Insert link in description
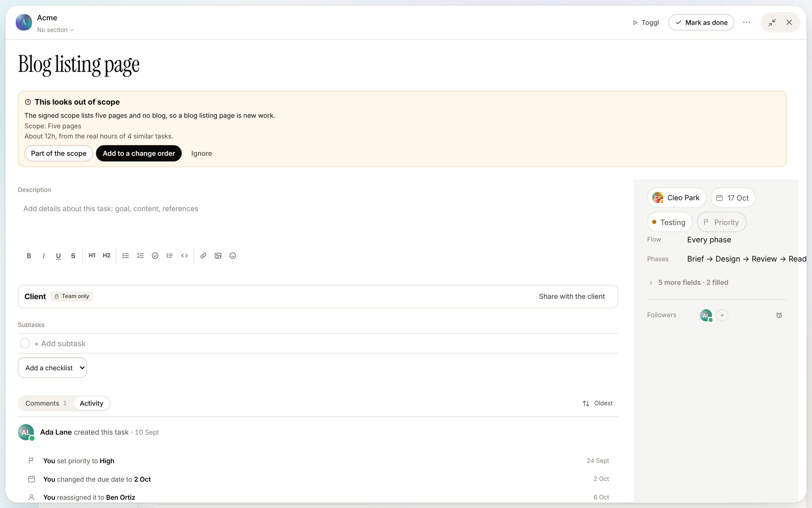Image resolution: width=812 pixels, height=508 pixels. 203,256
